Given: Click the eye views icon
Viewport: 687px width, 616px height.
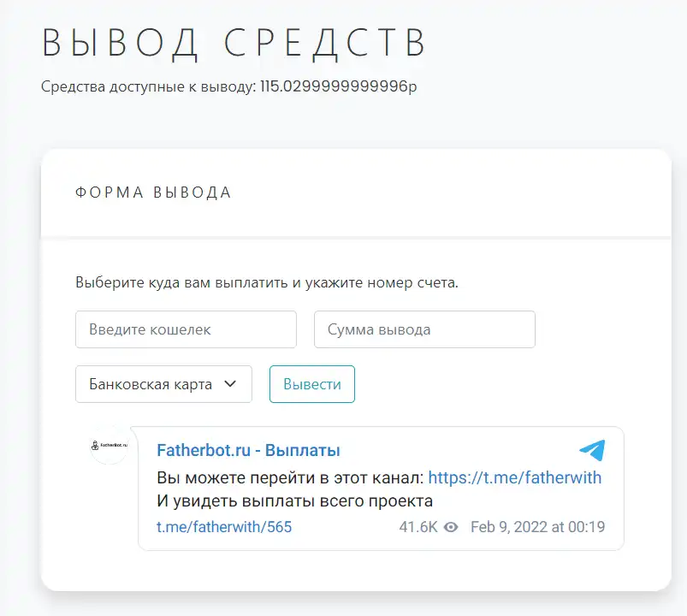Looking at the screenshot, I should (x=451, y=527).
